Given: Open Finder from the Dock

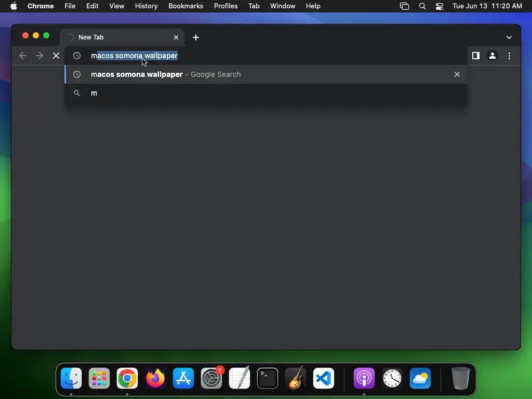Looking at the screenshot, I should point(71,378).
